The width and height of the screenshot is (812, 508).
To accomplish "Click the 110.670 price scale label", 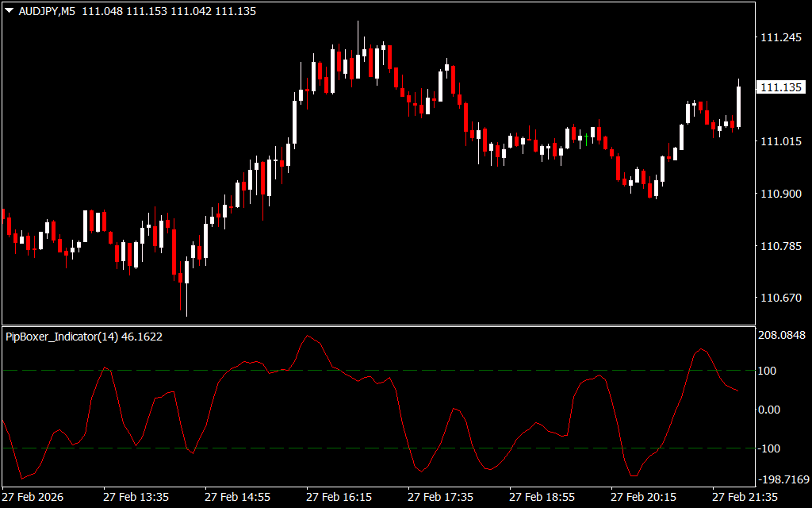I will (780, 298).
